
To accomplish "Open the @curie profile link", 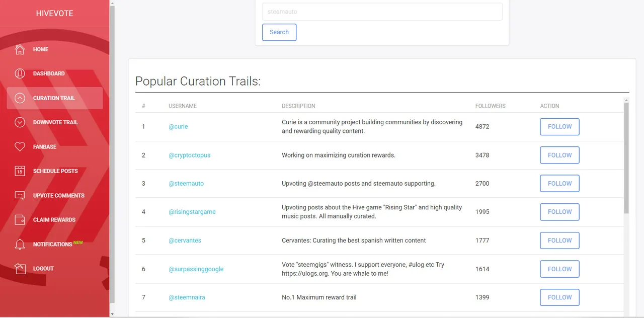I will coord(178,127).
